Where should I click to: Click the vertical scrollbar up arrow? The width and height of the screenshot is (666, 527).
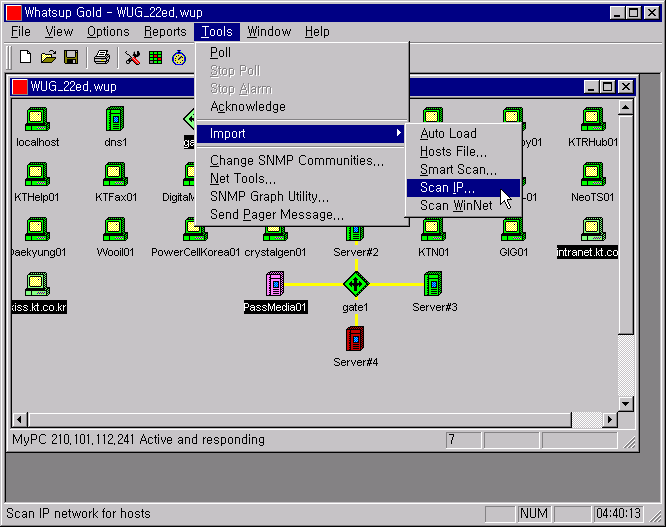pos(626,107)
